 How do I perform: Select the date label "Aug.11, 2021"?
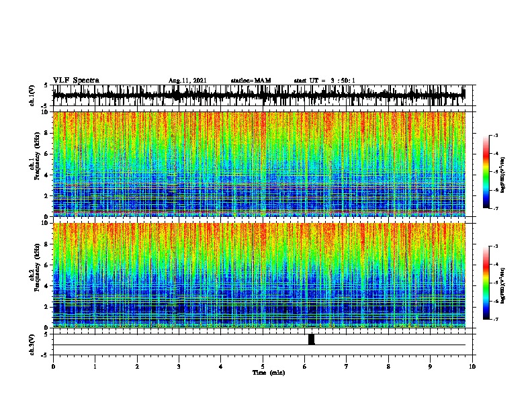[x=187, y=81]
